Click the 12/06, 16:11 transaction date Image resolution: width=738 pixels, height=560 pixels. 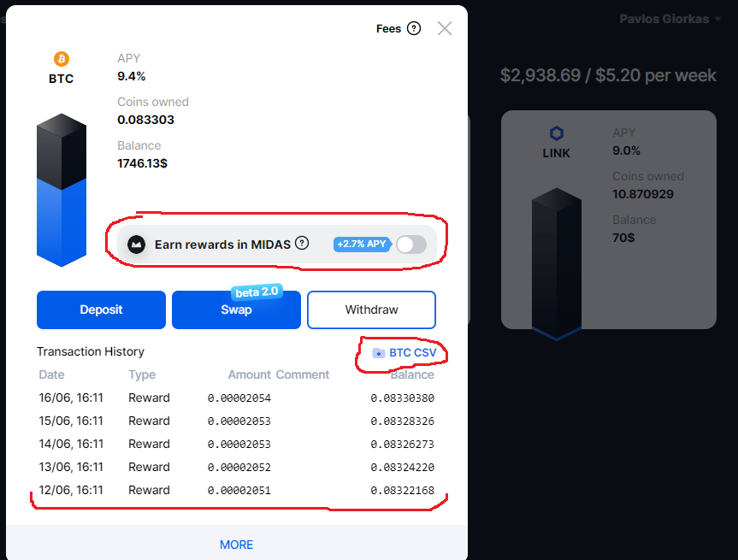71,490
